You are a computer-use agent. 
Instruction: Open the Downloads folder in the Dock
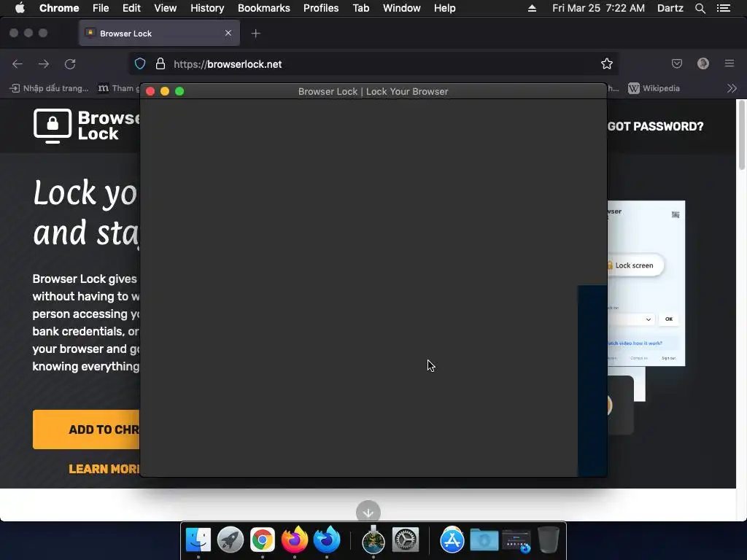tap(484, 540)
